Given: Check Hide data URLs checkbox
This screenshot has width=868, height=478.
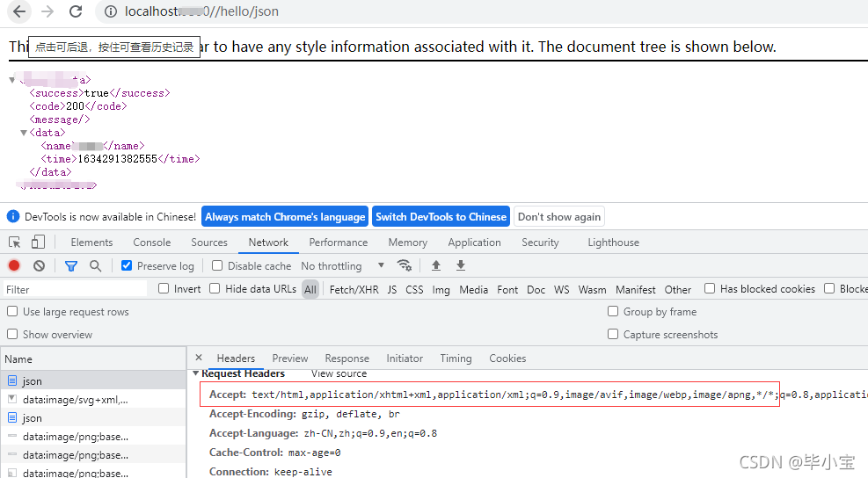Looking at the screenshot, I should 215,288.
